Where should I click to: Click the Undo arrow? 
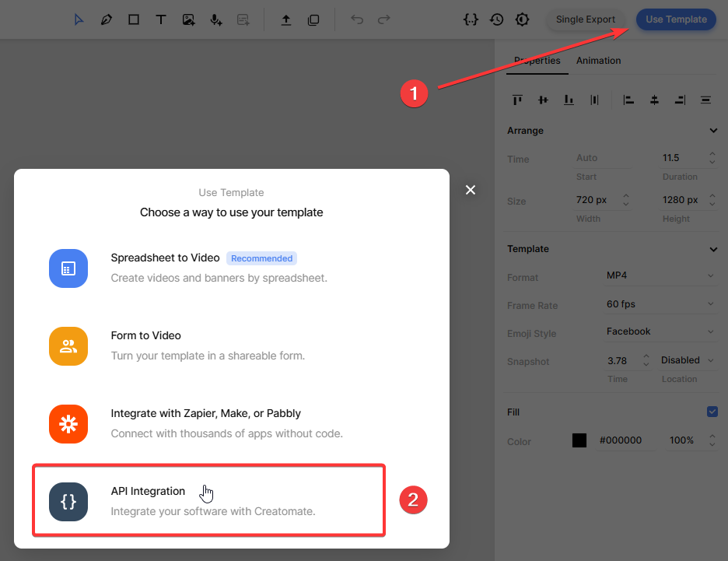coord(357,19)
